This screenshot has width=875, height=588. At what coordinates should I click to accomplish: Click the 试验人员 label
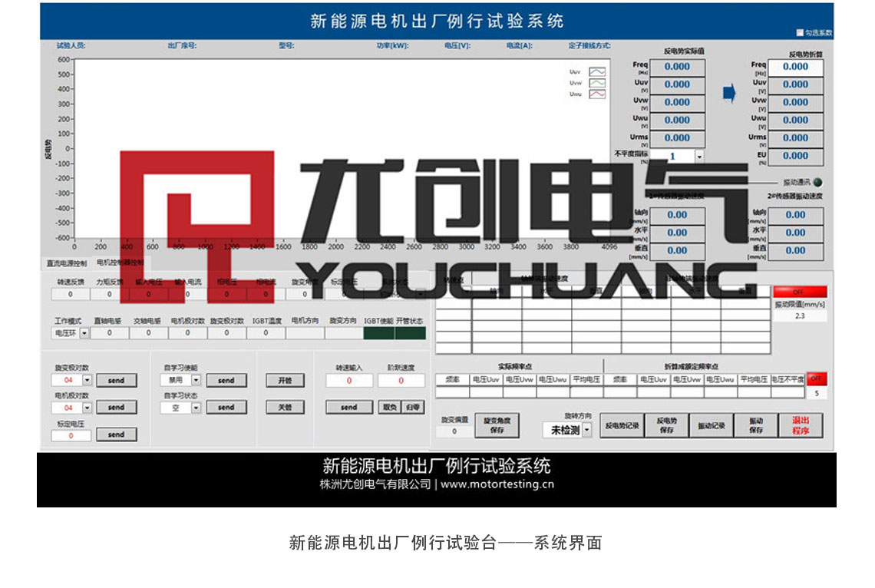(71, 46)
